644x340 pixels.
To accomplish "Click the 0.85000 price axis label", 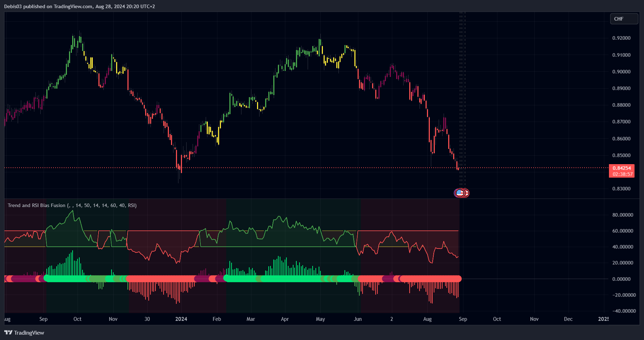I will pyautogui.click(x=621, y=155).
